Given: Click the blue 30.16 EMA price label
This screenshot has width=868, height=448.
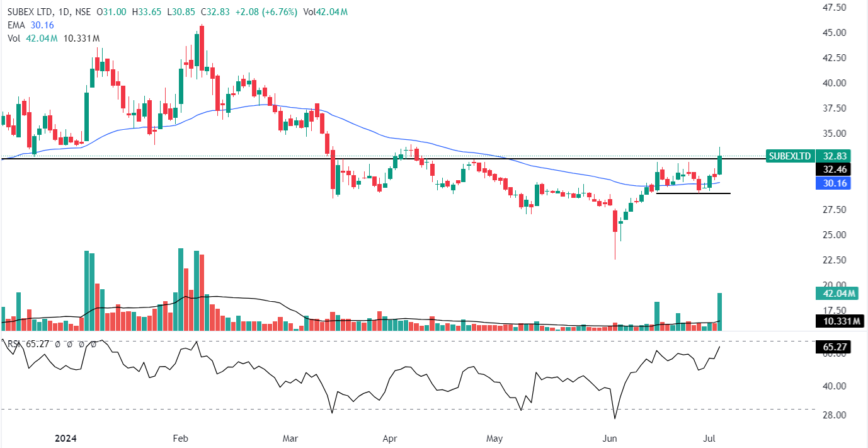Looking at the screenshot, I should pos(833,183).
